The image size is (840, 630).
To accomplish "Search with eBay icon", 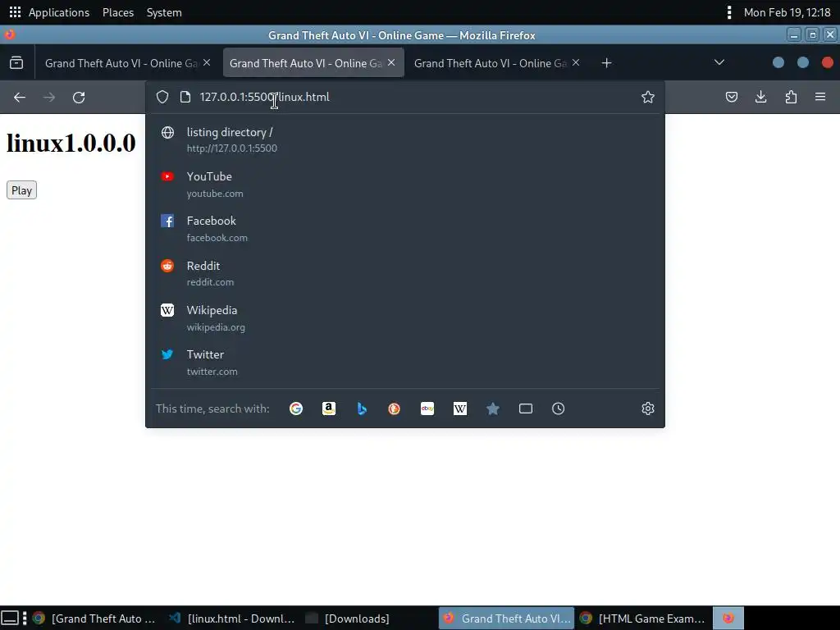I will tap(427, 409).
